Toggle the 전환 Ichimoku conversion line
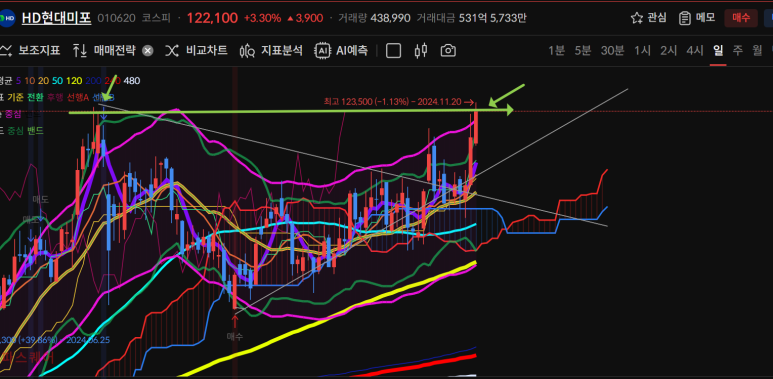The height and width of the screenshot is (379, 773). pos(36,98)
